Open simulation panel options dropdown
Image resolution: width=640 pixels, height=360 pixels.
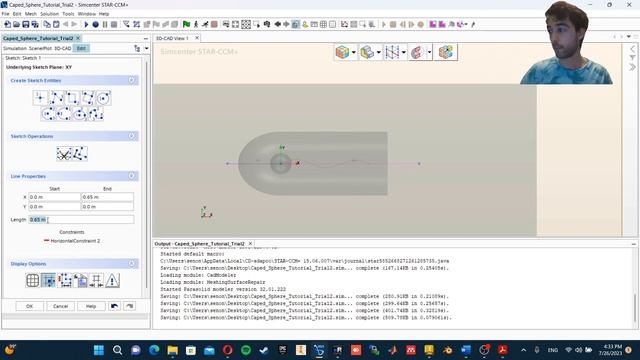[x=147, y=49]
